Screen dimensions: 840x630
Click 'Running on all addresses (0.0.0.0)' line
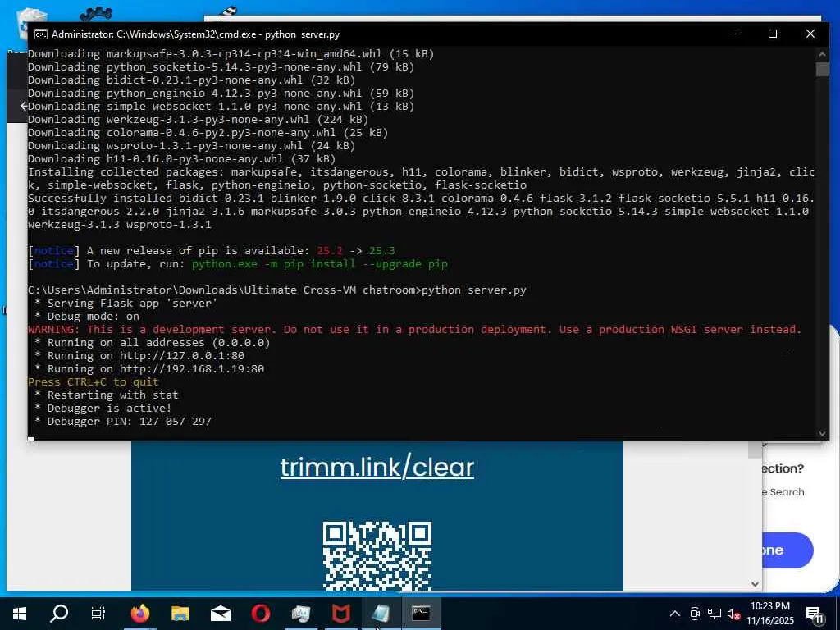tap(152, 342)
